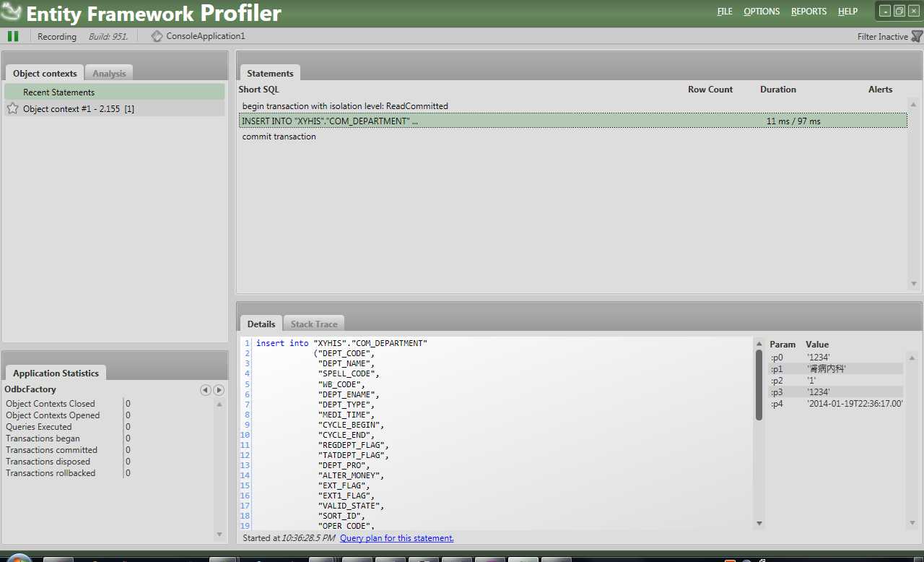The height and width of the screenshot is (562, 924).
Task: Click the Recording status label
Action: click(x=57, y=37)
